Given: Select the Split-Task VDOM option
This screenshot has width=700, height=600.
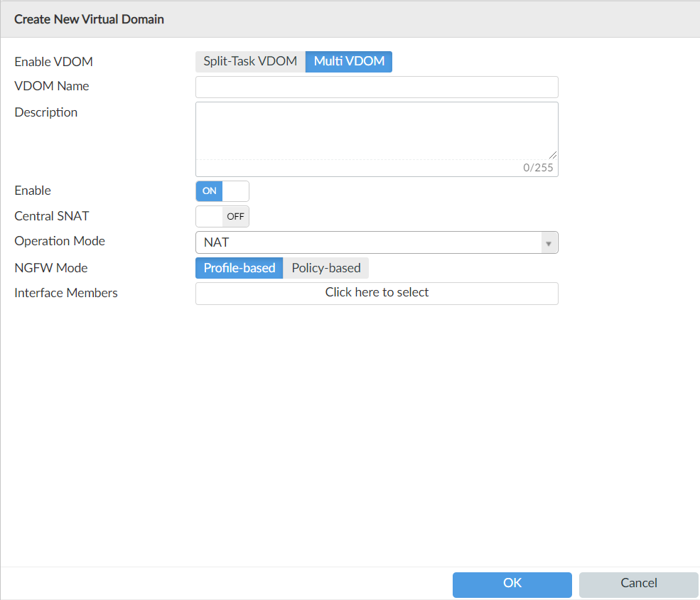Looking at the screenshot, I should [250, 61].
